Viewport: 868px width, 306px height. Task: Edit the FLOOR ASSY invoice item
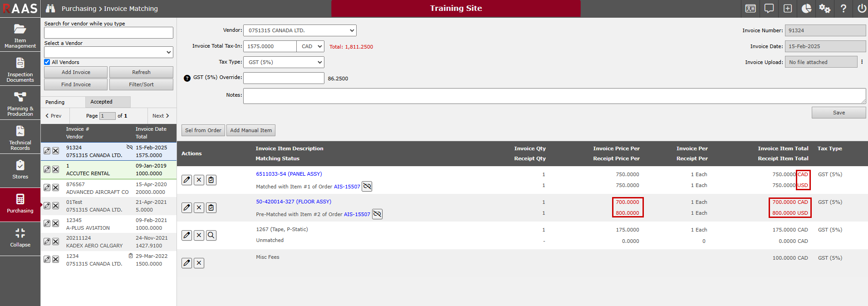coord(186,208)
